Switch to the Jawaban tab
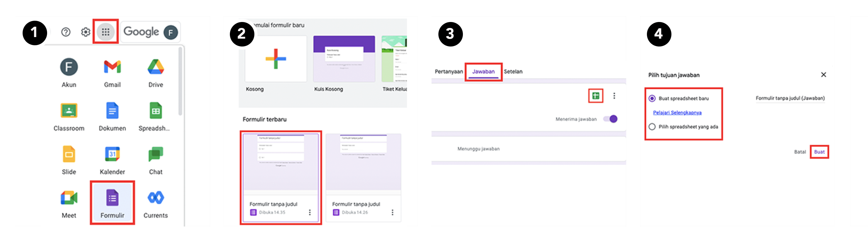Viewport: 868px width, 246px height. click(x=483, y=71)
